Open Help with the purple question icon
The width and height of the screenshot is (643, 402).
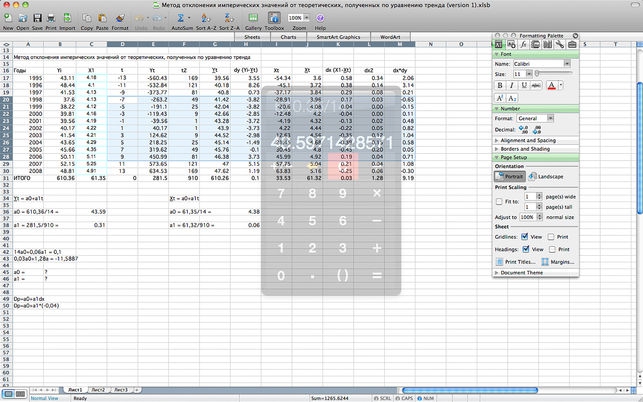[320, 18]
